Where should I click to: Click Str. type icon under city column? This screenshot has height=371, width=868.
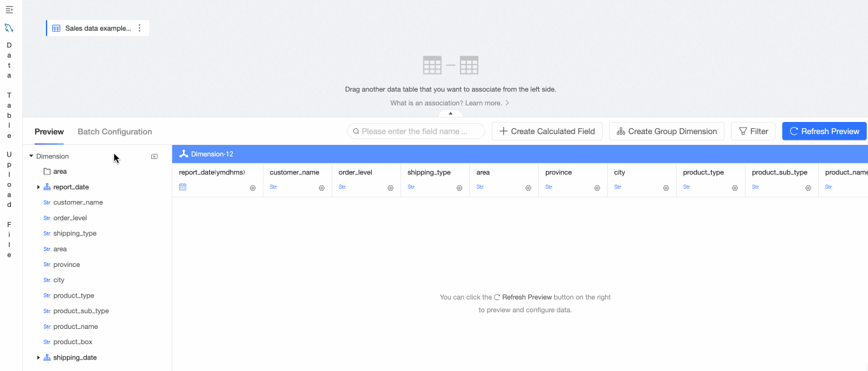(618, 187)
